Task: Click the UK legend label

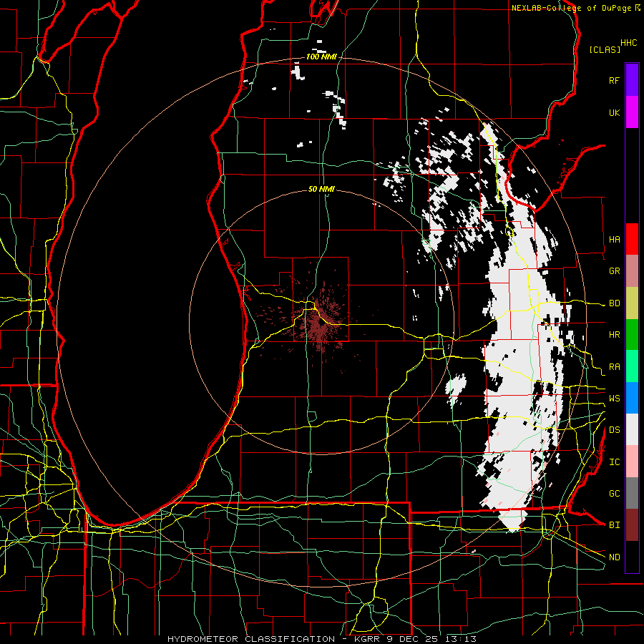Action: pos(614,112)
